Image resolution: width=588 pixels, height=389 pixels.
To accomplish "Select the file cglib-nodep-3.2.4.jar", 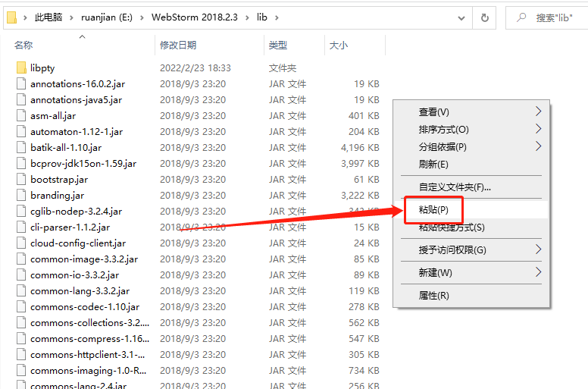I will pyautogui.click(x=76, y=212).
